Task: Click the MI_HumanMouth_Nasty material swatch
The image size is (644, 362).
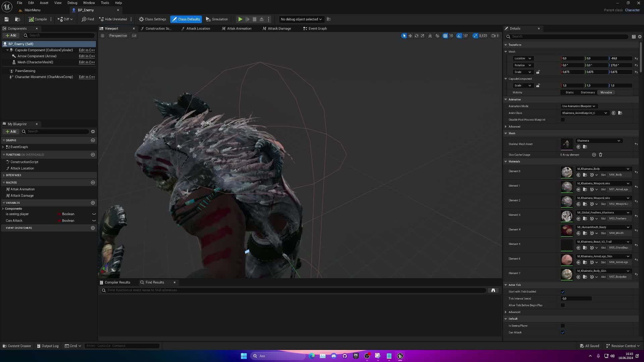Action: [x=567, y=231]
